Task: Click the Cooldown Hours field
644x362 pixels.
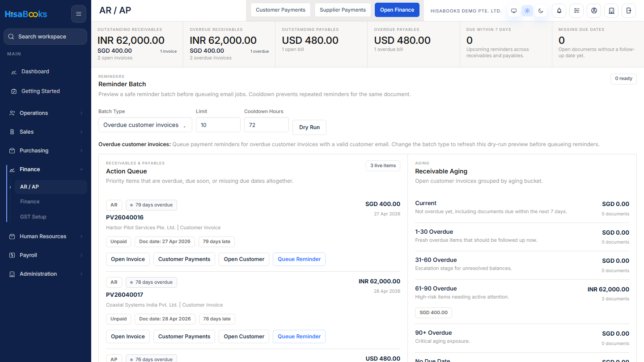Action: (x=267, y=125)
